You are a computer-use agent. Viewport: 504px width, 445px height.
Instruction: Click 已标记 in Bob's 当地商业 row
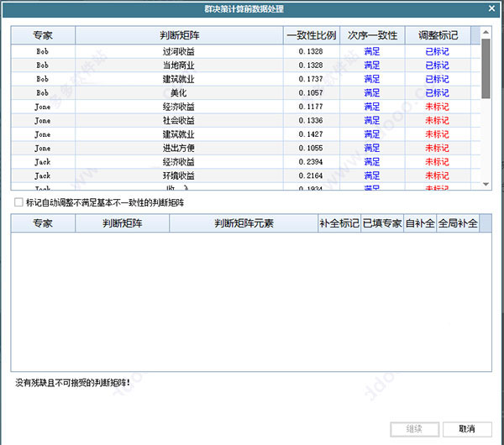pos(437,65)
